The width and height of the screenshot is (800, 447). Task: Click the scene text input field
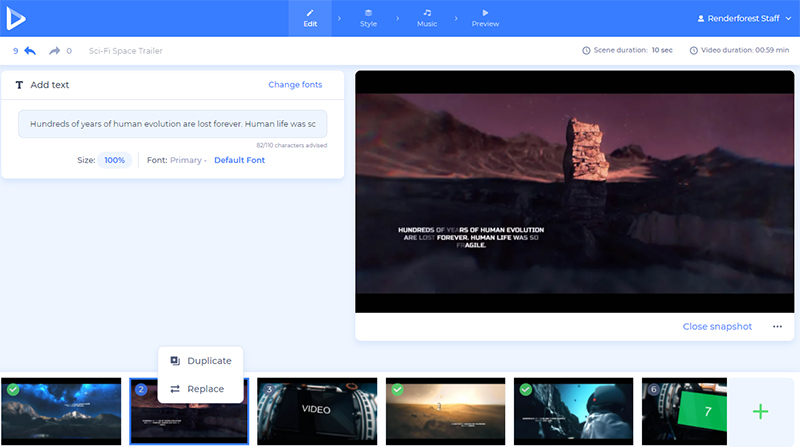point(172,125)
